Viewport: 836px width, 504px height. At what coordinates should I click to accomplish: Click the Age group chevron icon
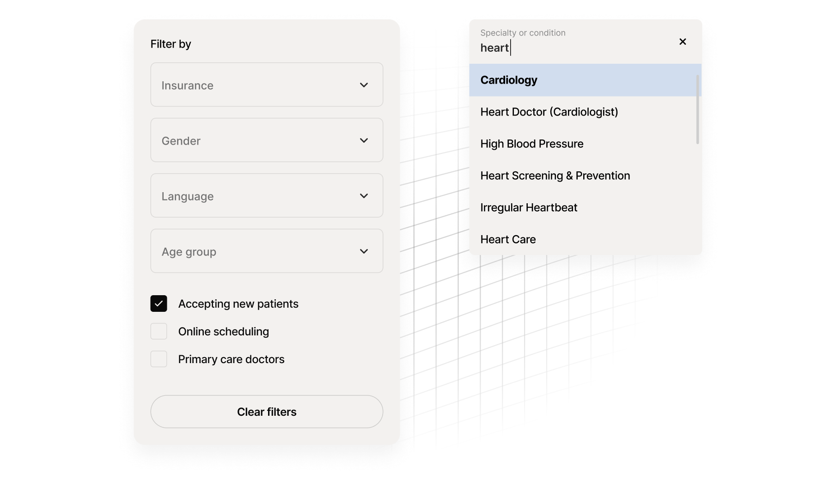[364, 251]
